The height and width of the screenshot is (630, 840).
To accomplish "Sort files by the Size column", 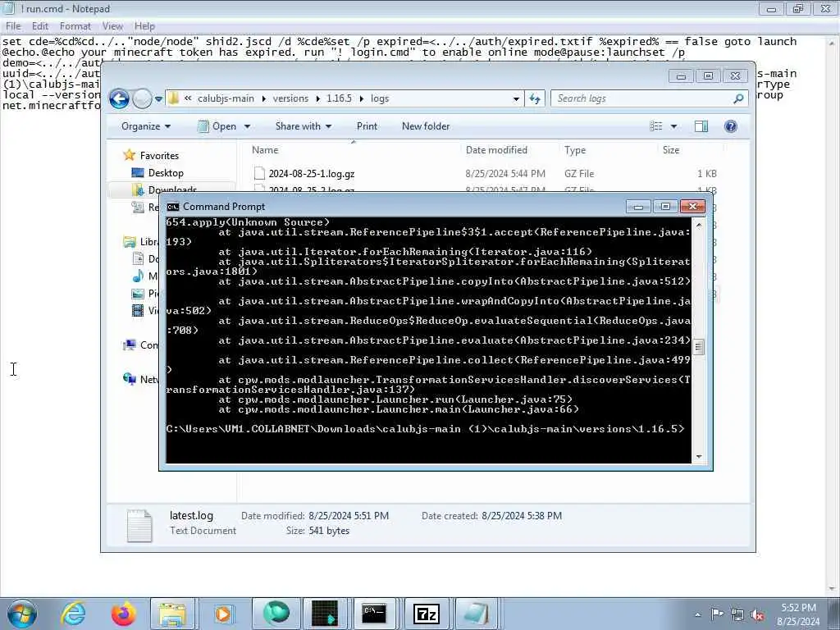I will tap(671, 150).
